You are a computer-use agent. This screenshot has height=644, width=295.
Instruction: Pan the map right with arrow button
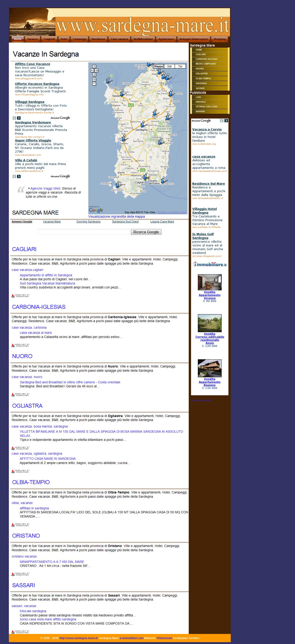click(x=96, y=71)
